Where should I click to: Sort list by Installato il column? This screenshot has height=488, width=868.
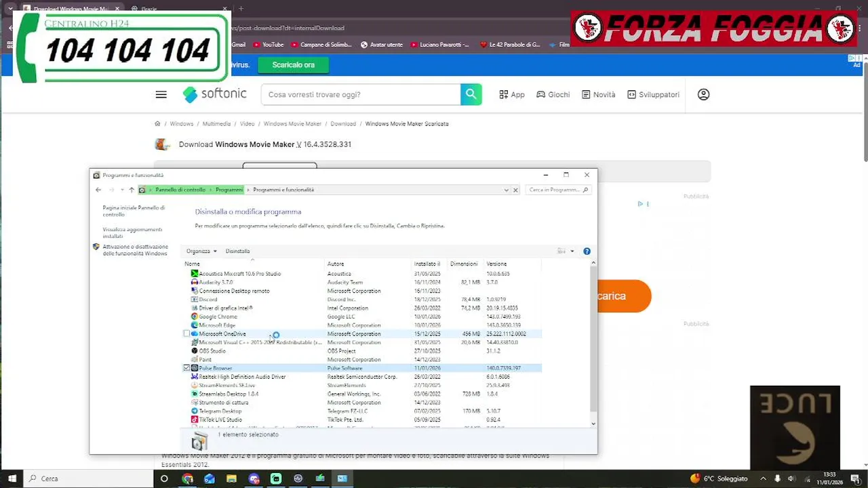pyautogui.click(x=427, y=264)
